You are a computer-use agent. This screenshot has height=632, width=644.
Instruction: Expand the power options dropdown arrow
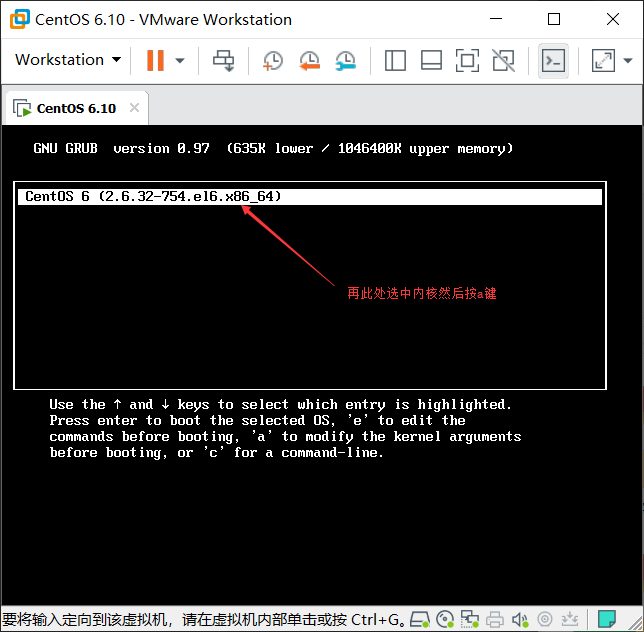[x=179, y=61]
